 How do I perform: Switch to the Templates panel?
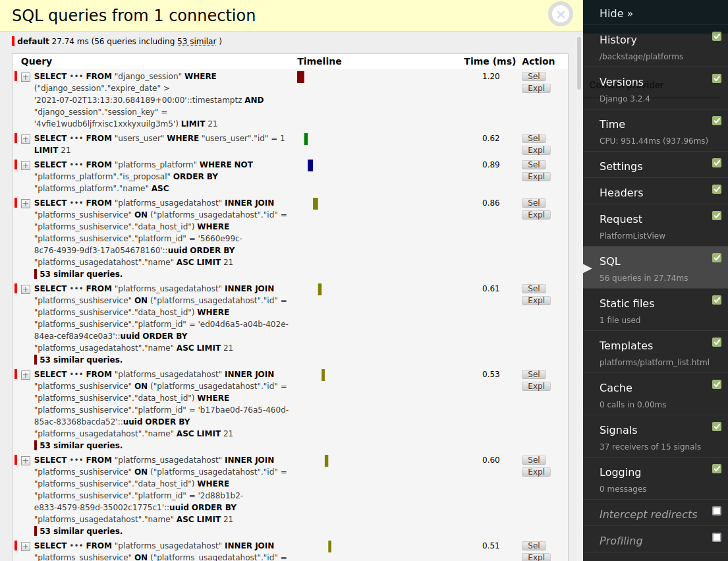[x=626, y=345]
